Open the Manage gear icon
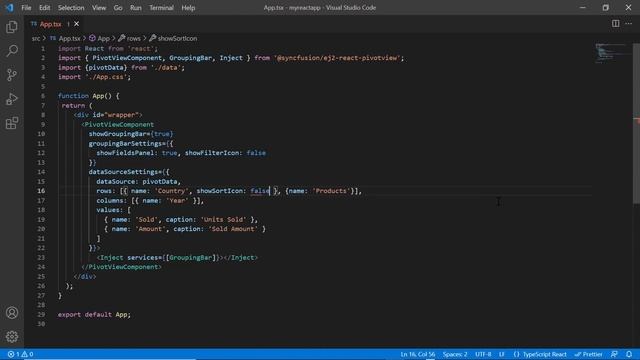Screen dimensions: 640x360 [12, 336]
